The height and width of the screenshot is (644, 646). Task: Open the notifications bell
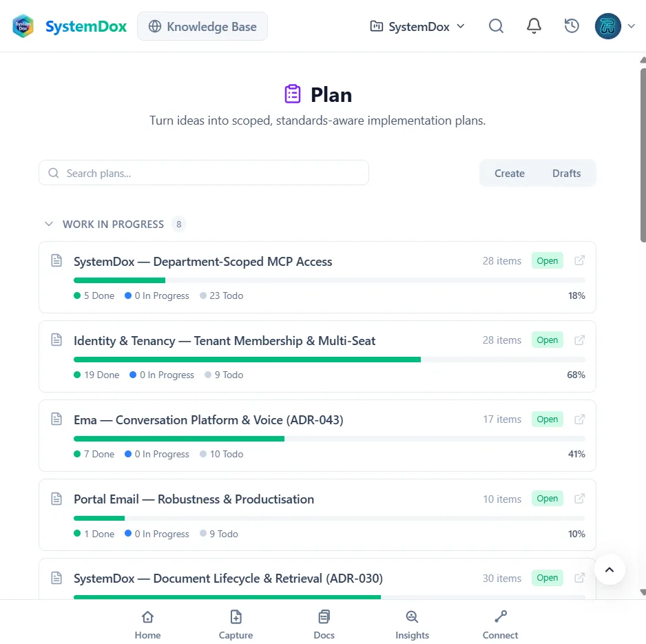[534, 26]
